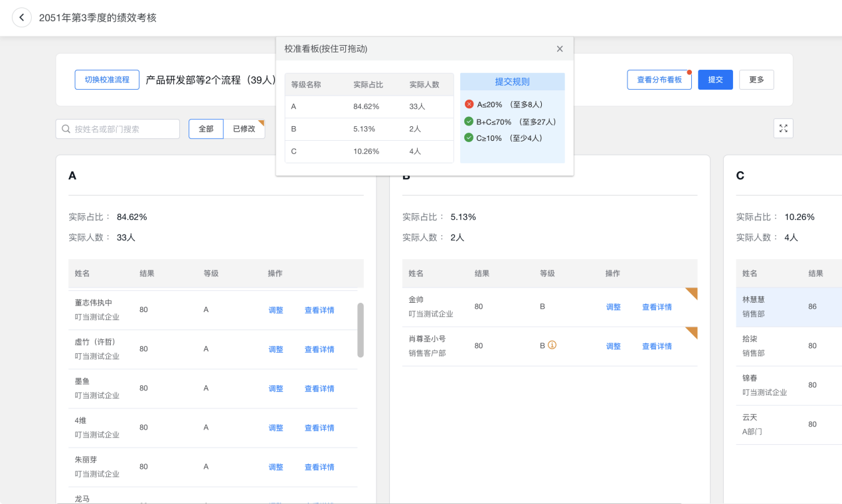Viewport: 842px width, 504px height.
Task: Click the 84.62% cell in calibration table
Action: pyautogui.click(x=366, y=106)
